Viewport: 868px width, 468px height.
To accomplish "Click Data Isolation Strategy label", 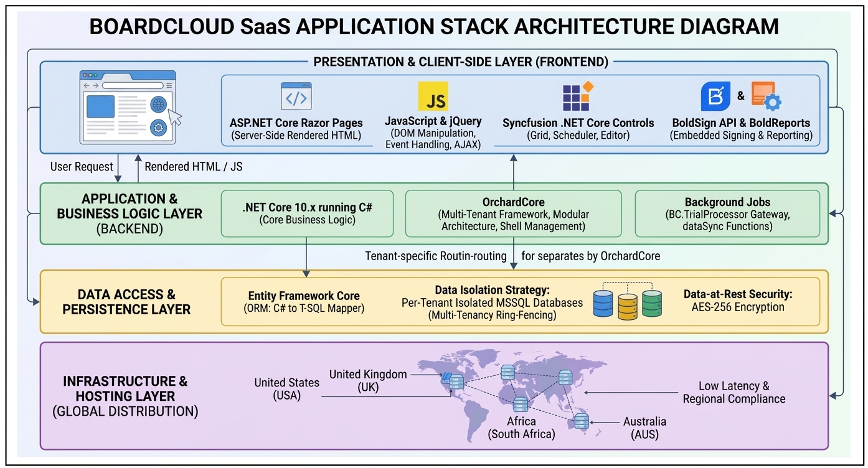I will [x=492, y=290].
